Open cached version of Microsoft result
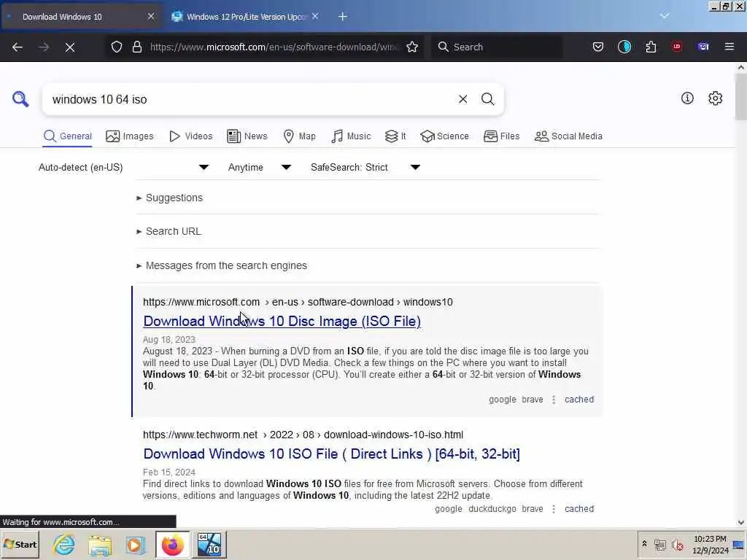The image size is (747, 560). [x=579, y=400]
